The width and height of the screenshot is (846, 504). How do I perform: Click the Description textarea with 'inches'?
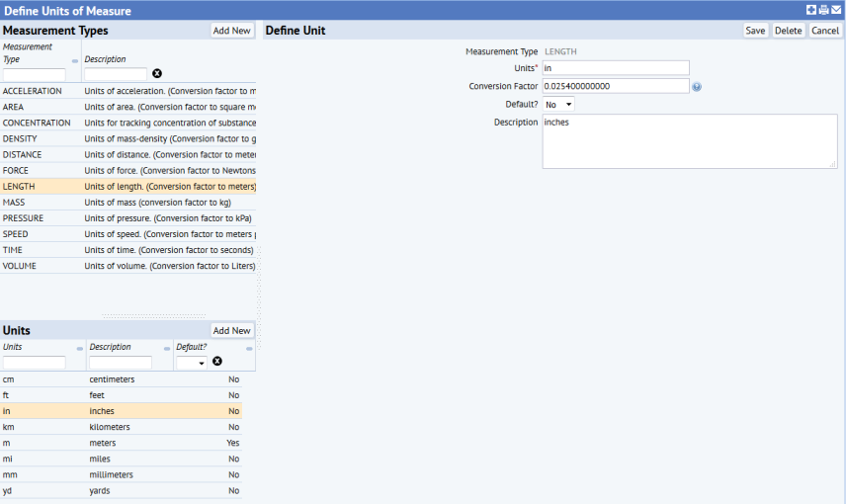(x=690, y=141)
